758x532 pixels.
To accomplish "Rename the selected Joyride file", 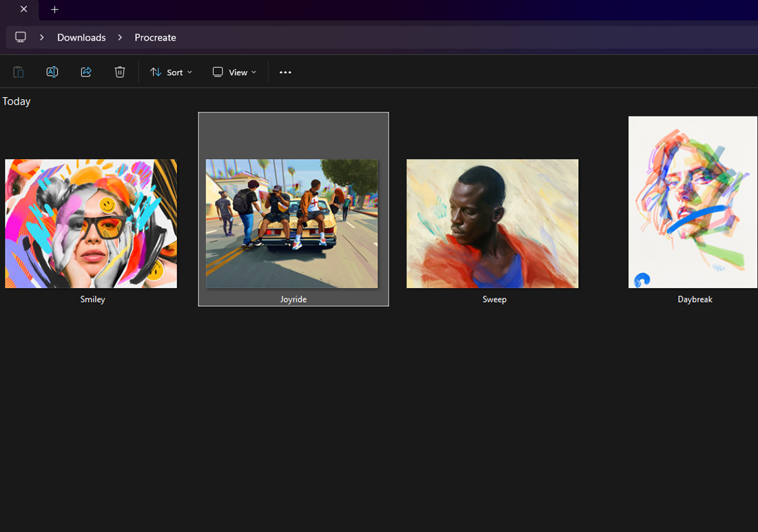I will tap(52, 72).
